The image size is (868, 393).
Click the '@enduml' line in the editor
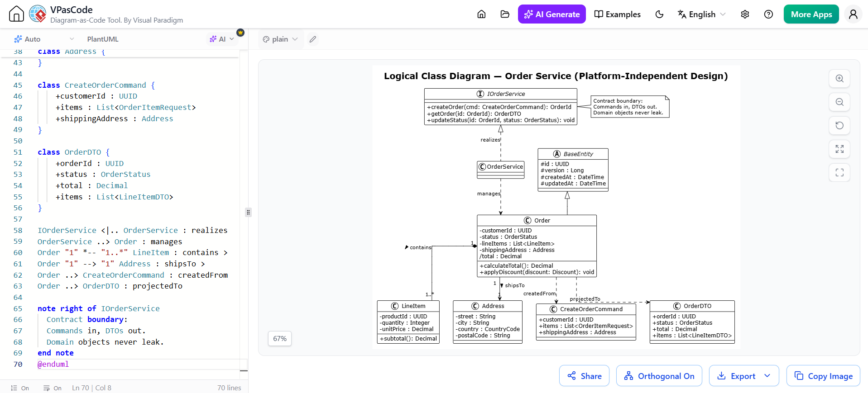pos(53,364)
